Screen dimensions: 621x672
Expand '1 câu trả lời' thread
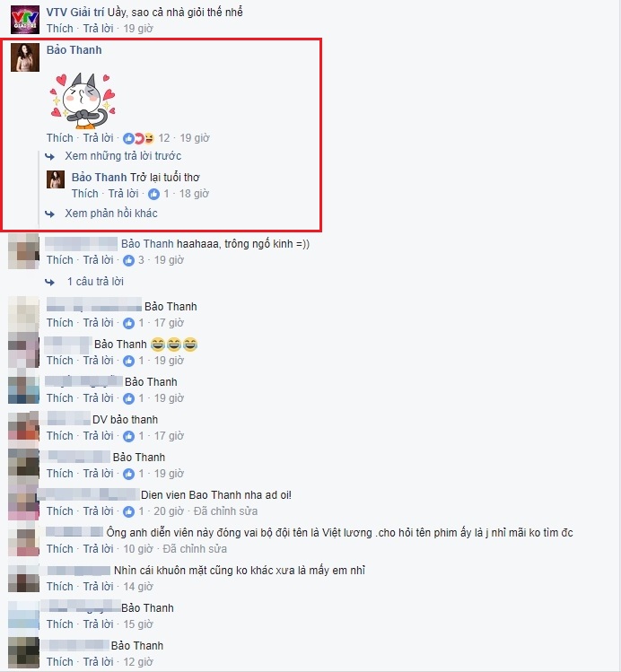pos(95,281)
